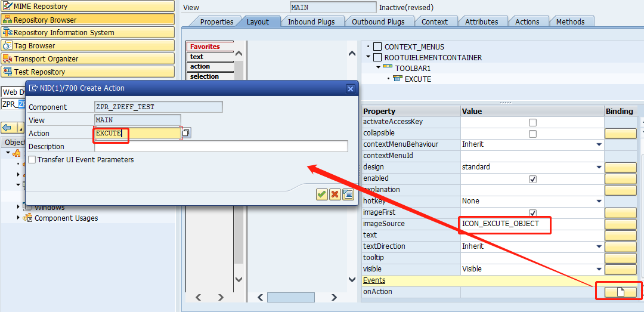Image resolution: width=644 pixels, height=312 pixels.
Task: Click binding button in imageSource row
Action: pyautogui.click(x=621, y=224)
